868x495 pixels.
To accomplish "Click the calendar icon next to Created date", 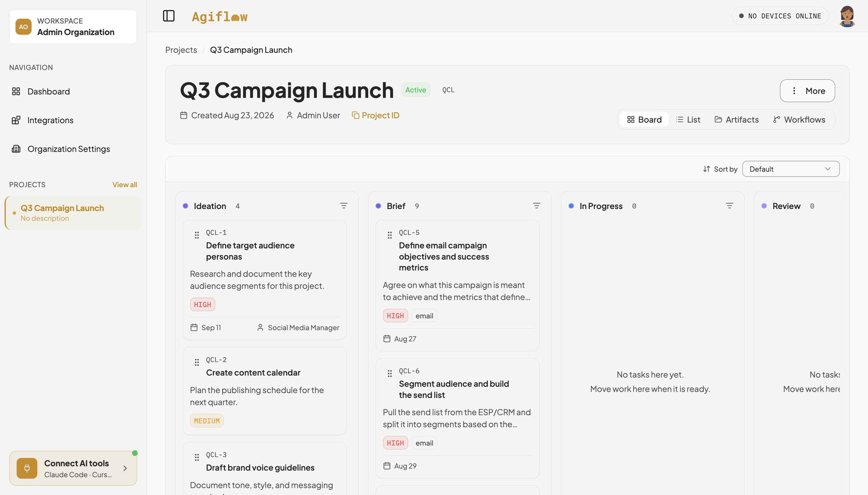I will click(x=183, y=115).
